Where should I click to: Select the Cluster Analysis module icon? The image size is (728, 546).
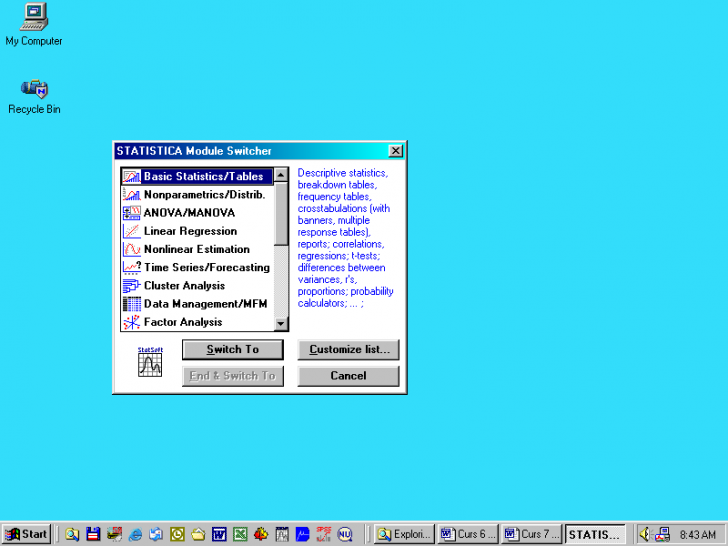(x=131, y=286)
